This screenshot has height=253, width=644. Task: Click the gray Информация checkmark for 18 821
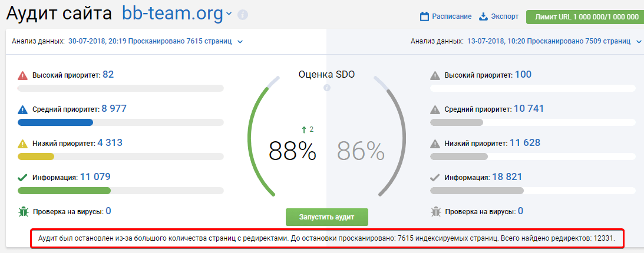coord(435,178)
